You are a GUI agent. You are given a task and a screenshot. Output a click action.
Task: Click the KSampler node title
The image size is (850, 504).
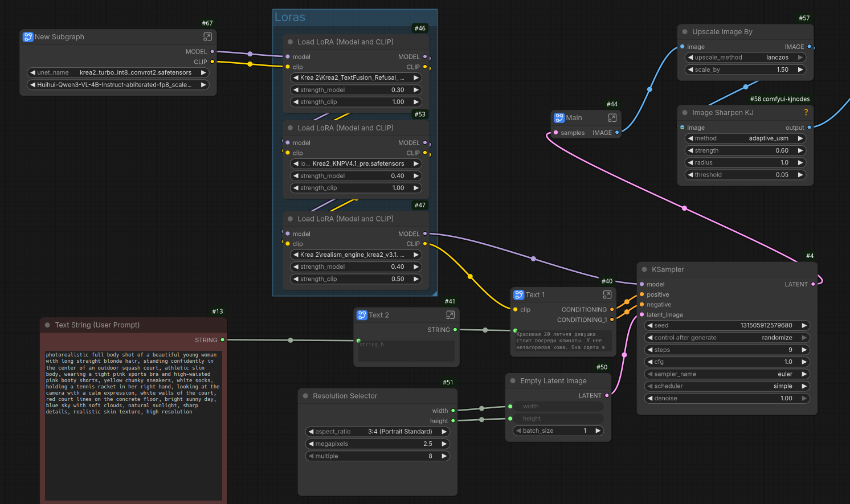pyautogui.click(x=668, y=269)
